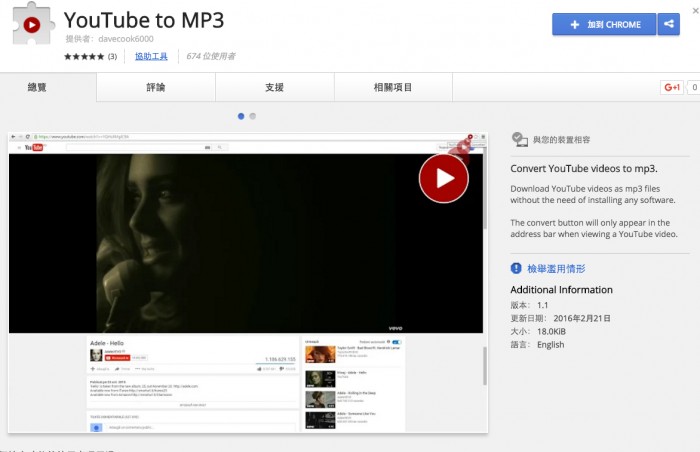Screen dimensions: 700x452
Task: Select the first screenshot carousel dot
Action: click(x=241, y=116)
